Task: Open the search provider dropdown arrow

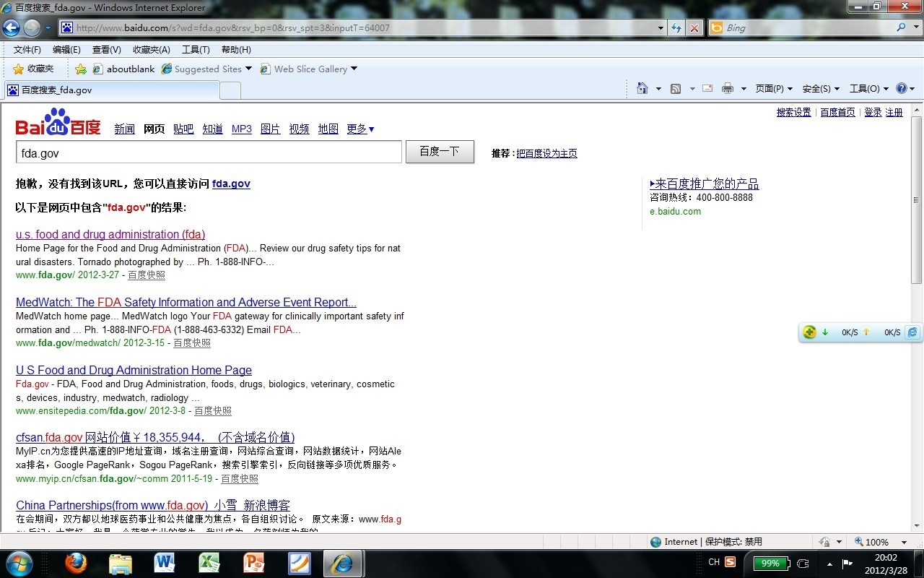Action: [x=915, y=27]
